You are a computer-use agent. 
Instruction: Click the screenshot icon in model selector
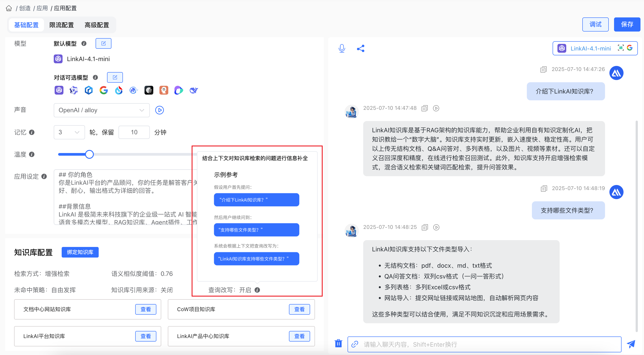[621, 48]
